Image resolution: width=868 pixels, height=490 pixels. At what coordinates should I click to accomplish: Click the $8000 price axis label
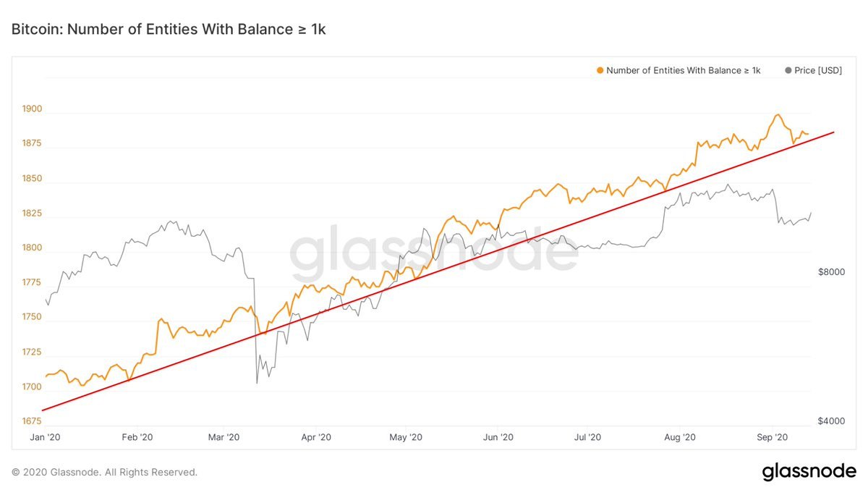[x=829, y=273]
